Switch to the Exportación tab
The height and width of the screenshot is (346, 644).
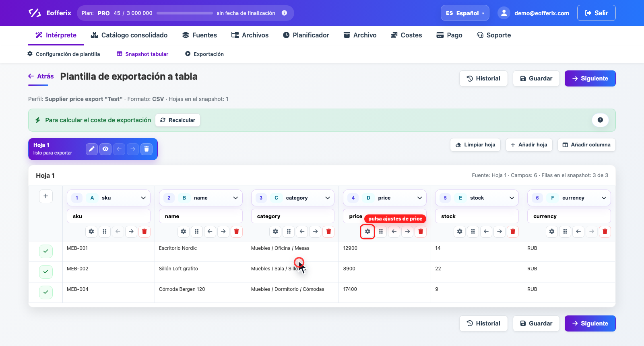pyautogui.click(x=204, y=54)
